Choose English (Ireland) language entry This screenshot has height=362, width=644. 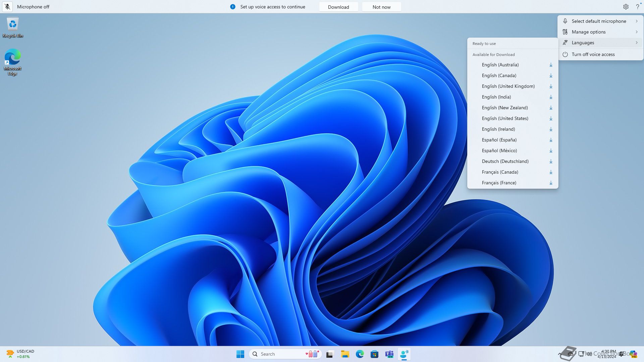point(513,129)
